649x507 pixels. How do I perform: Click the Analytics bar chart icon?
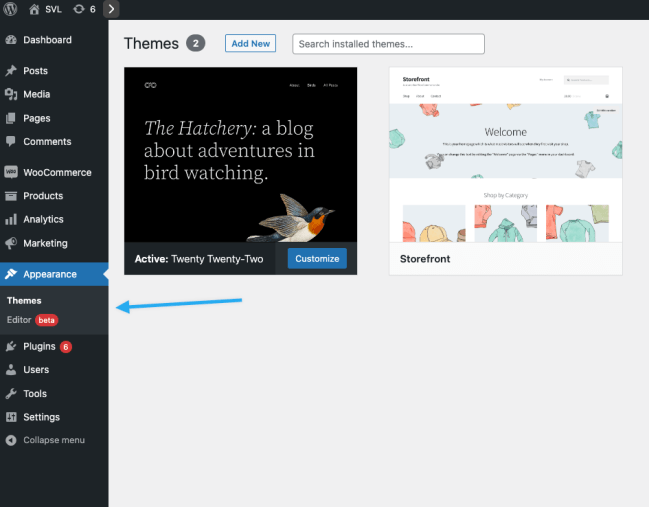pos(11,219)
